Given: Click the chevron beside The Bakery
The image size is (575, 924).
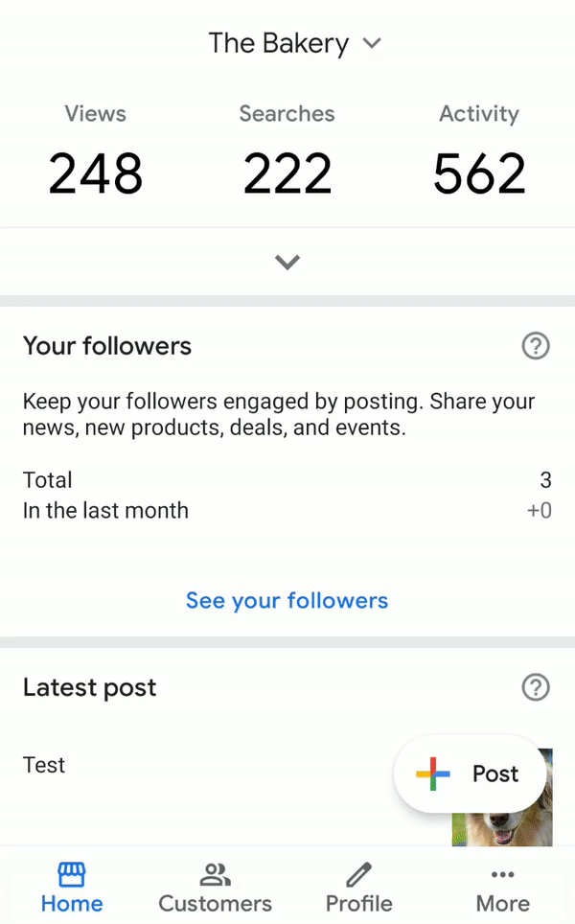Looking at the screenshot, I should (x=373, y=43).
